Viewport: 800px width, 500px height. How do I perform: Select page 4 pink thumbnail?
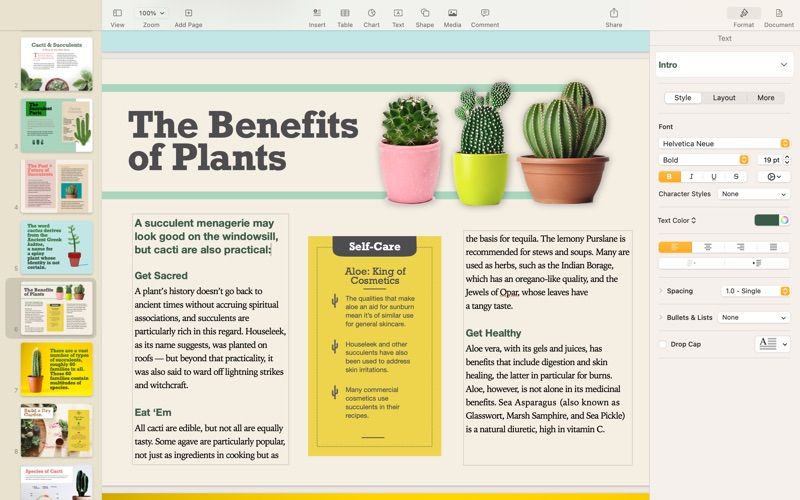click(57, 186)
